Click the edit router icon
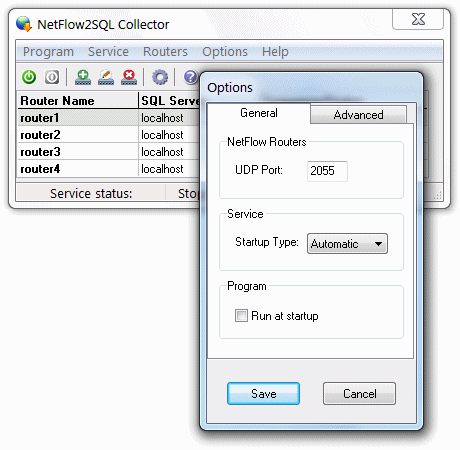 tap(106, 77)
